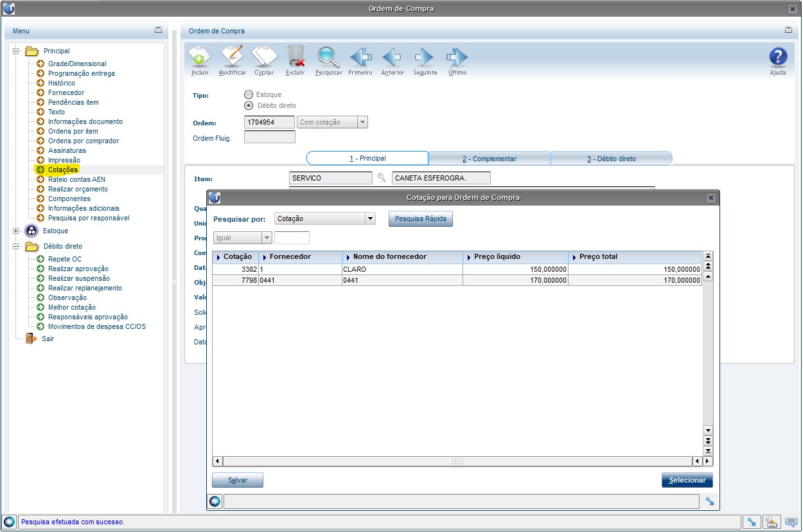Click the Excluir trash can icon
This screenshot has height=532, width=803.
coord(296,57)
